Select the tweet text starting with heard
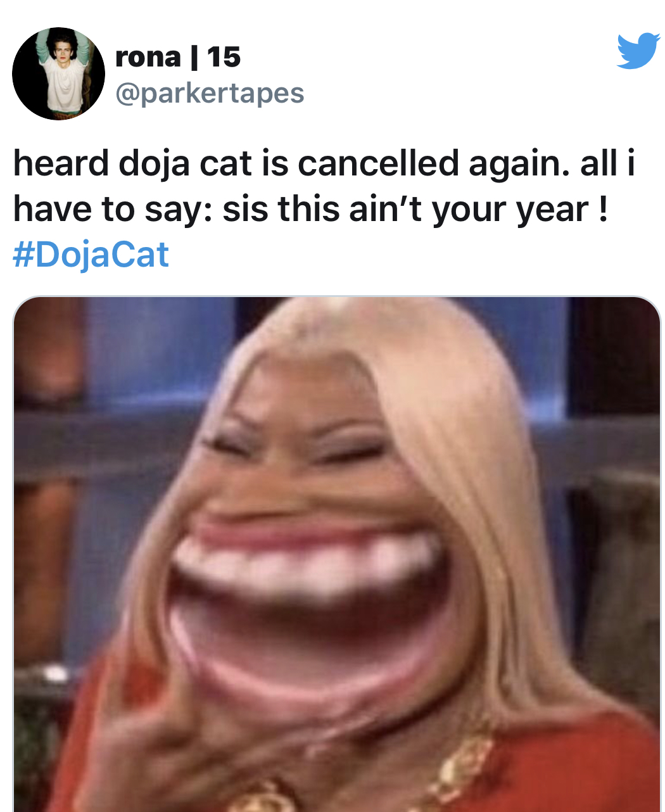Viewport: 665px width, 812px height. coord(324,186)
